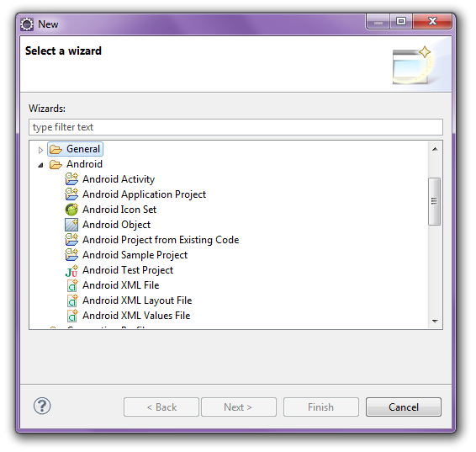The height and width of the screenshot is (452, 476).
Task: Select Android XML Values File entry
Action: 136,316
